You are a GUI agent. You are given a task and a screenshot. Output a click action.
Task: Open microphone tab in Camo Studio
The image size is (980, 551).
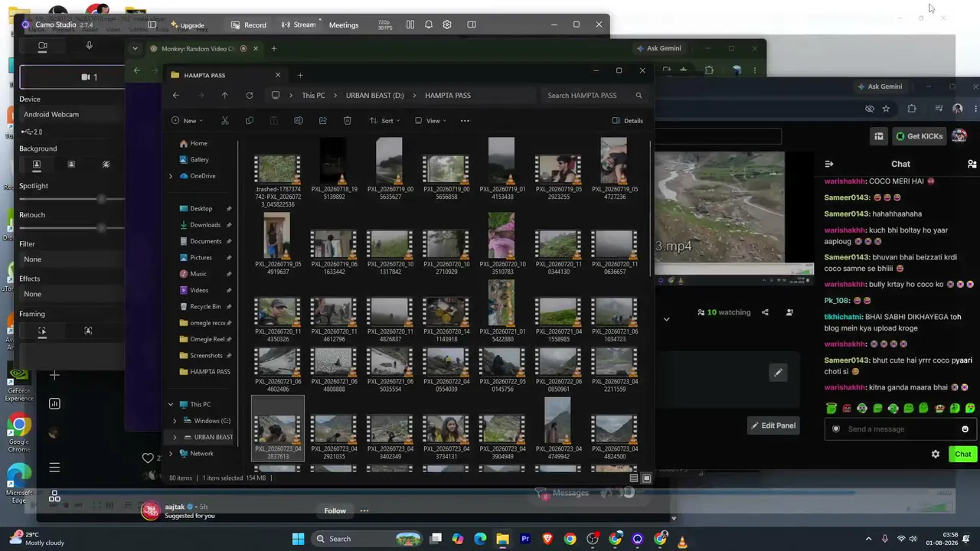(89, 46)
